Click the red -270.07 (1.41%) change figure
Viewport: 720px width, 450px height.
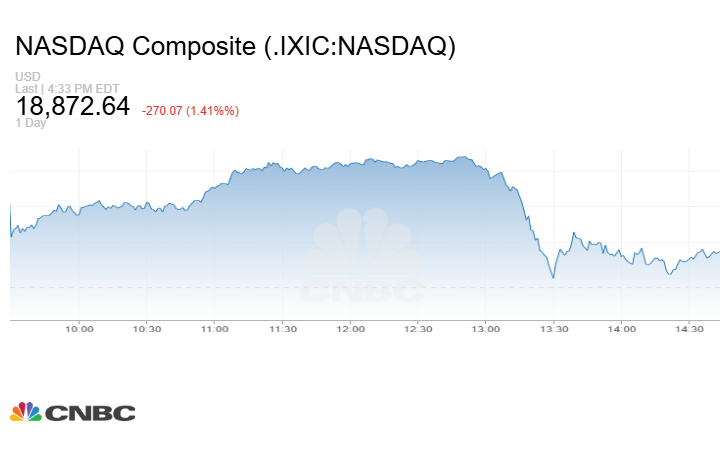pos(190,109)
